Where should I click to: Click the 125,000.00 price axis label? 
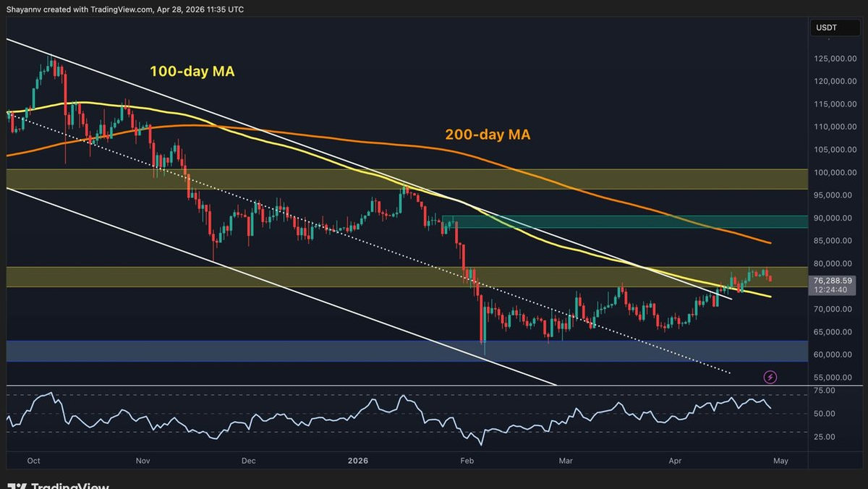tap(834, 59)
